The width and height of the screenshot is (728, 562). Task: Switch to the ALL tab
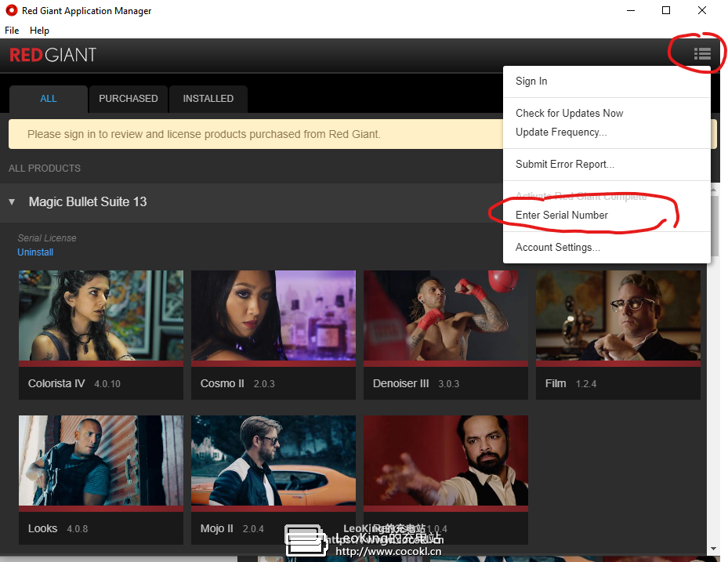pos(49,99)
